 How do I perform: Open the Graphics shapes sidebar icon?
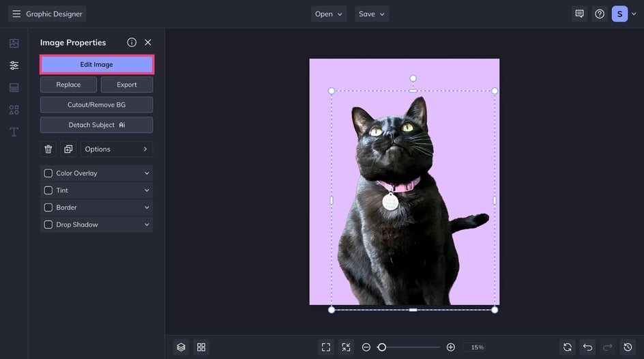click(x=14, y=110)
